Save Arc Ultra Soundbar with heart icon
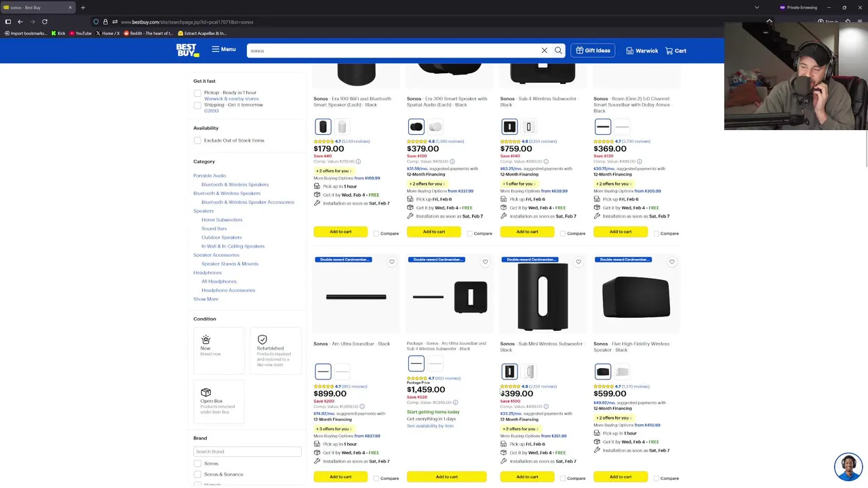 [x=391, y=262]
